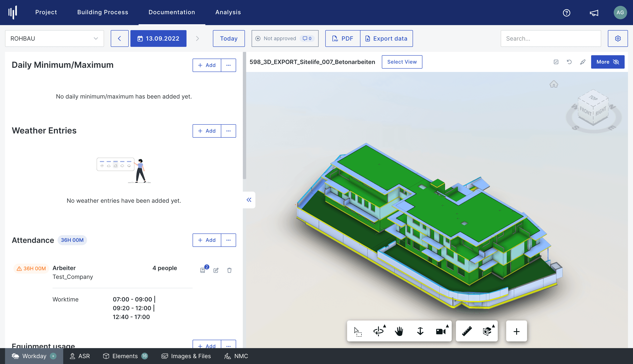Open the 13.09.2022 date picker
633x364 pixels.
click(x=158, y=38)
